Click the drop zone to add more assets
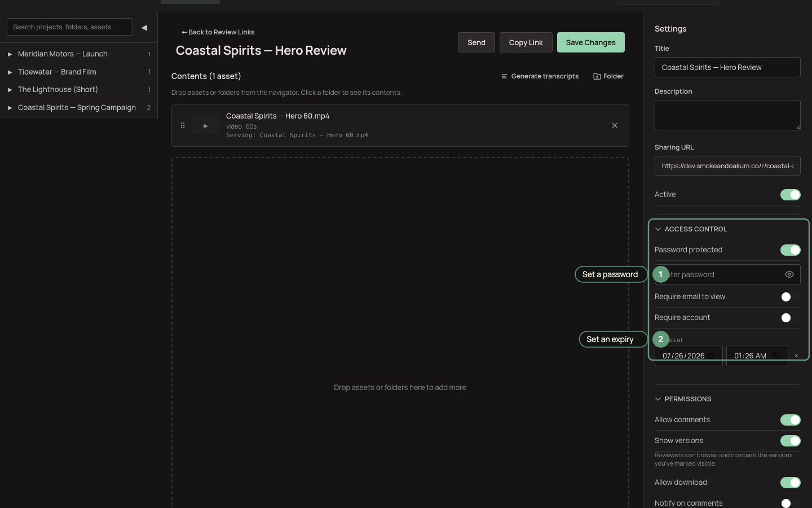The image size is (812, 508). [400, 333]
